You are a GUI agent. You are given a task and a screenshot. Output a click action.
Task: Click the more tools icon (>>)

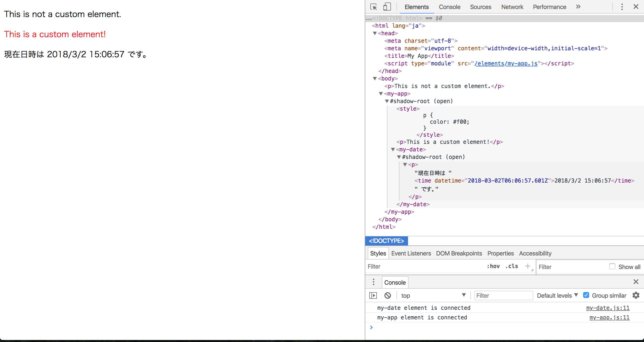tap(578, 7)
